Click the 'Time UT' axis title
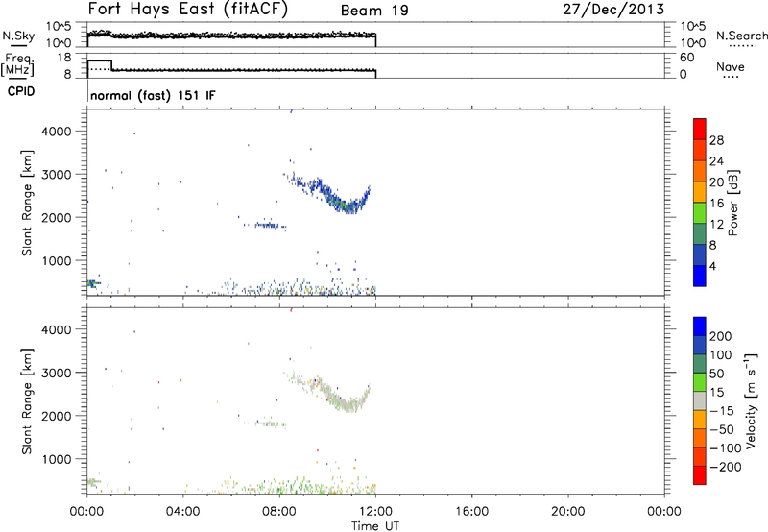 (x=375, y=526)
